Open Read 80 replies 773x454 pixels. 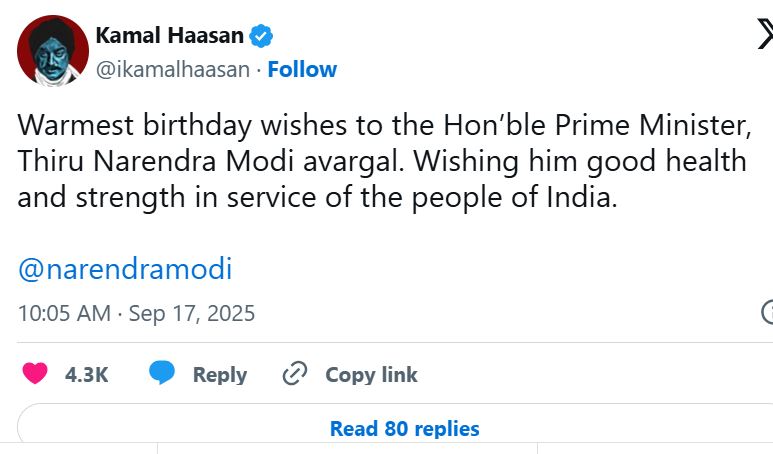(x=404, y=429)
